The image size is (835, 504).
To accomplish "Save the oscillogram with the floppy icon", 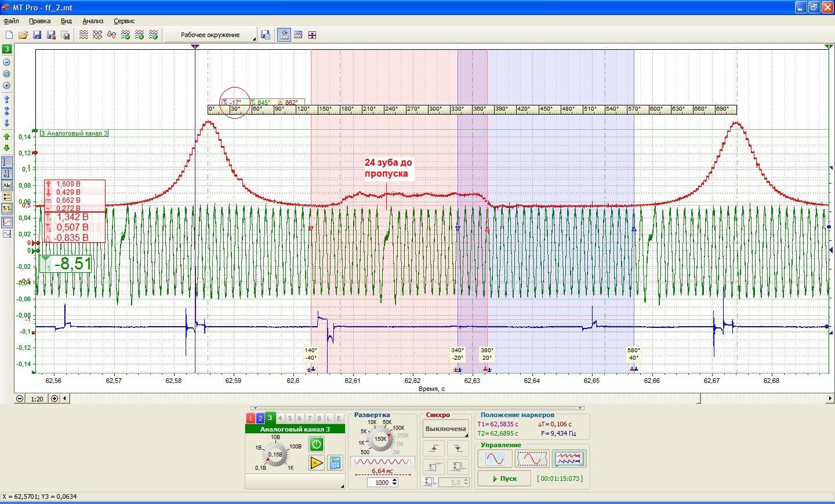I will point(37,35).
